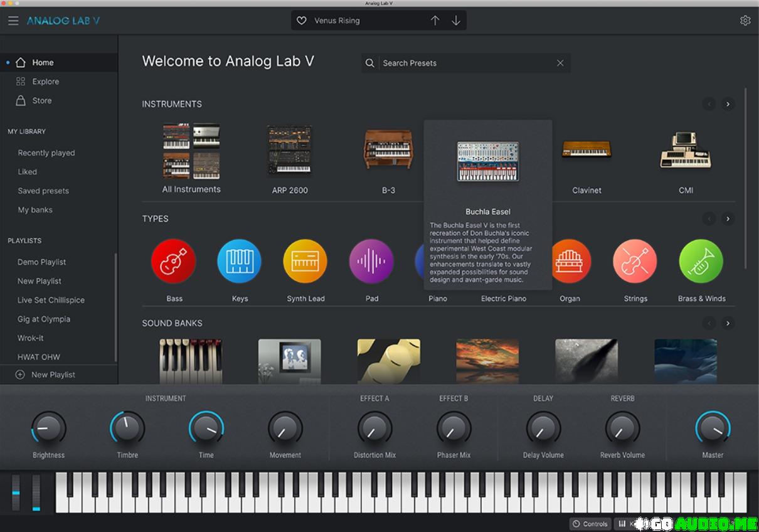Click the Time knob
Viewport: 759px width, 532px height.
[x=206, y=428]
